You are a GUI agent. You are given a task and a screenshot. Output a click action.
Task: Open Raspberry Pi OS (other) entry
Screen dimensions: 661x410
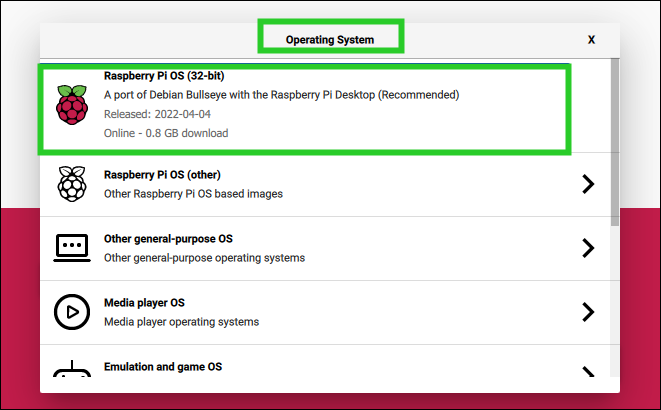click(325, 185)
